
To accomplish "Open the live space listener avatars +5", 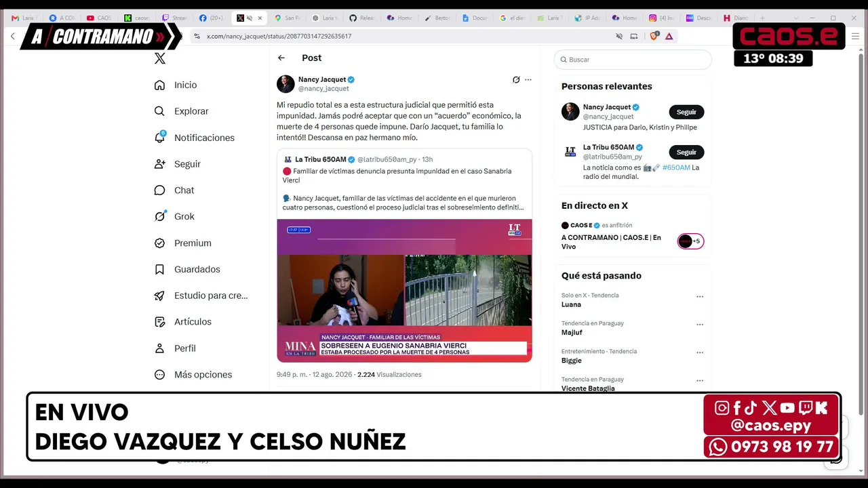I will coord(690,241).
